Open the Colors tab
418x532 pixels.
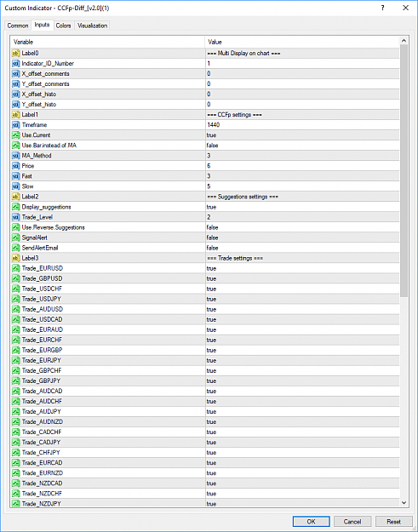coord(64,26)
